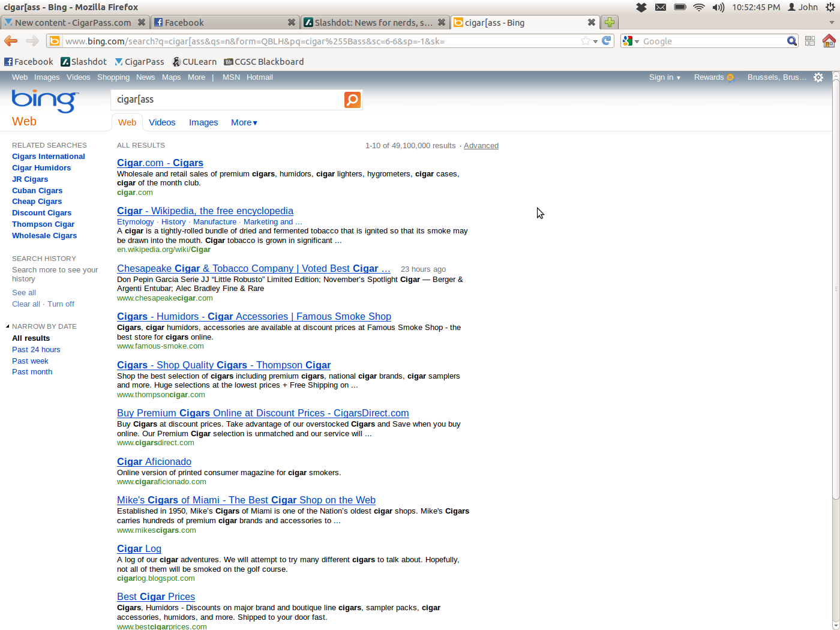Open the clock showing 10:52:45 PM
The width and height of the screenshot is (840, 630).
tap(756, 7)
